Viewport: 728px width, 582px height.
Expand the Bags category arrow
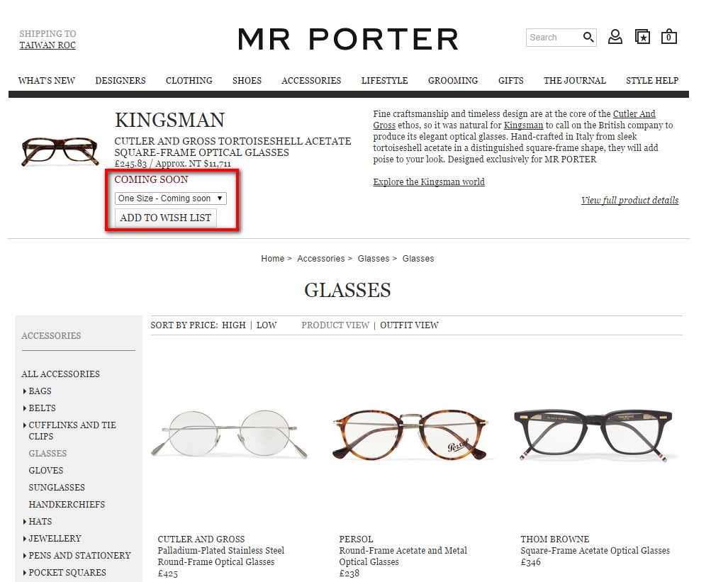[x=25, y=391]
